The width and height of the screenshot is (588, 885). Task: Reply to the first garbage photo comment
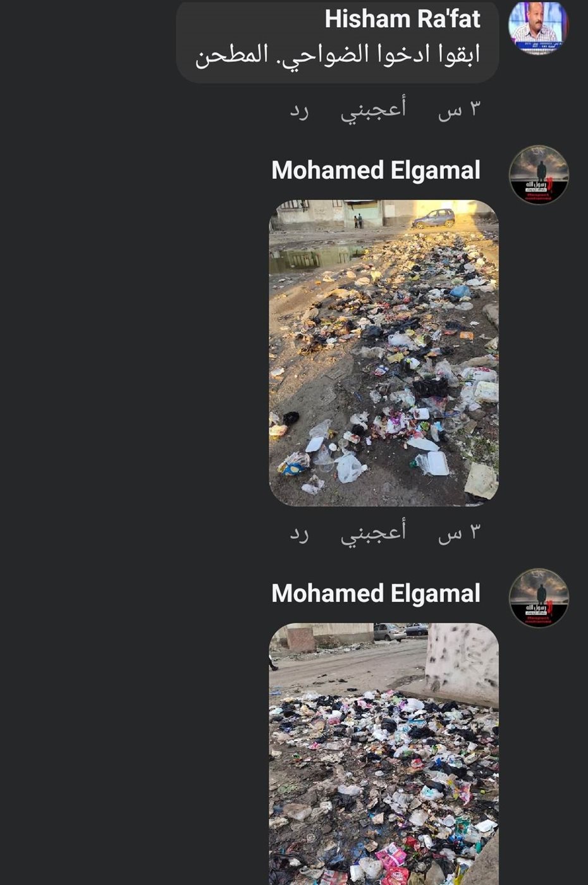point(299,533)
